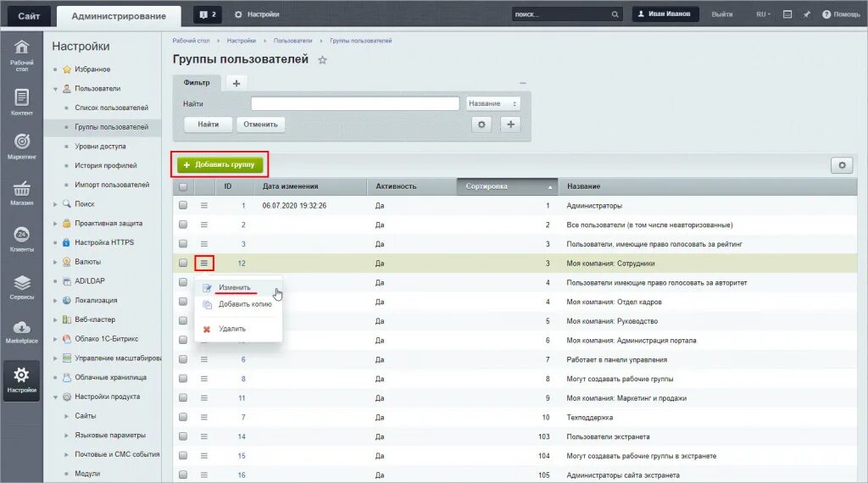Open the Клиенты sidebar section
This screenshot has width=868, height=483.
pyautogui.click(x=21, y=239)
